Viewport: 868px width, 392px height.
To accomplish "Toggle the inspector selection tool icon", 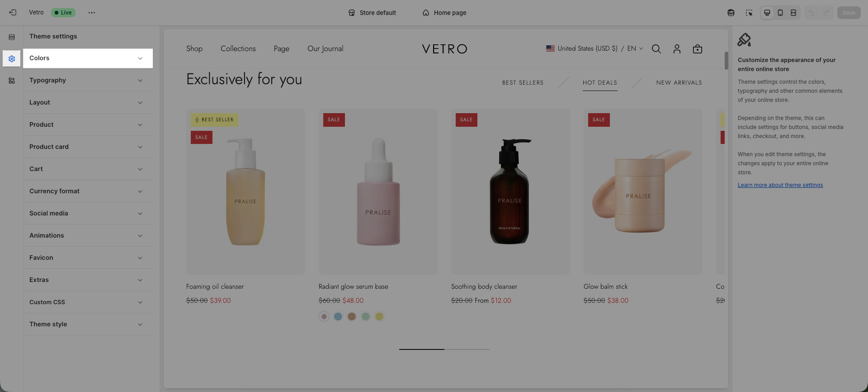I will pos(749,13).
